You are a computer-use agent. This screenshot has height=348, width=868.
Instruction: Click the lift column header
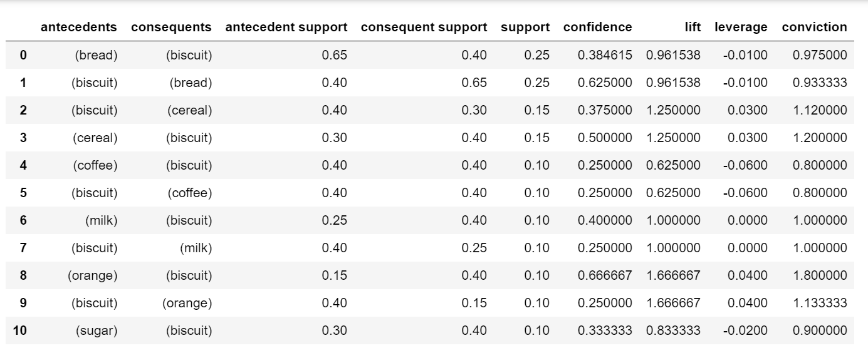[693, 28]
